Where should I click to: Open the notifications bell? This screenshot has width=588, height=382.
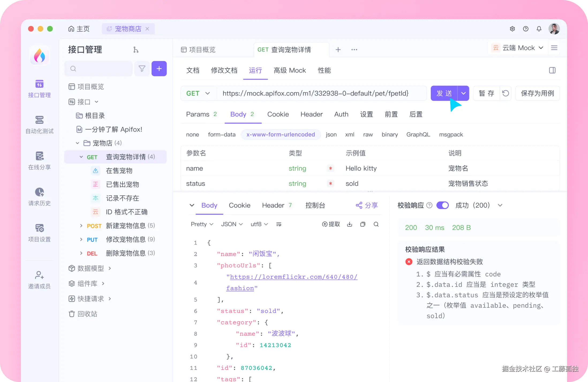539,29
